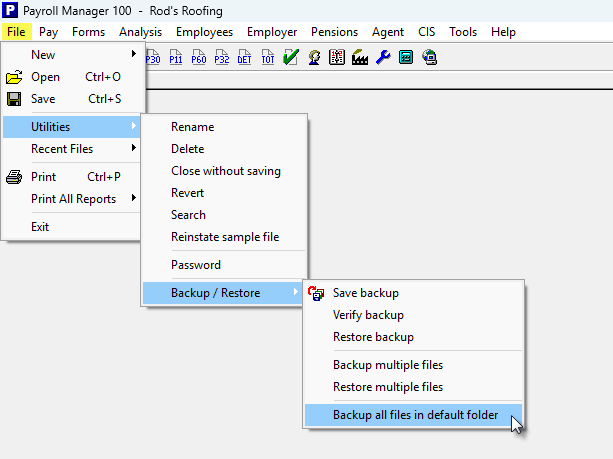The width and height of the screenshot is (613, 459).
Task: Expand the New submenu arrow
Action: 134,54
